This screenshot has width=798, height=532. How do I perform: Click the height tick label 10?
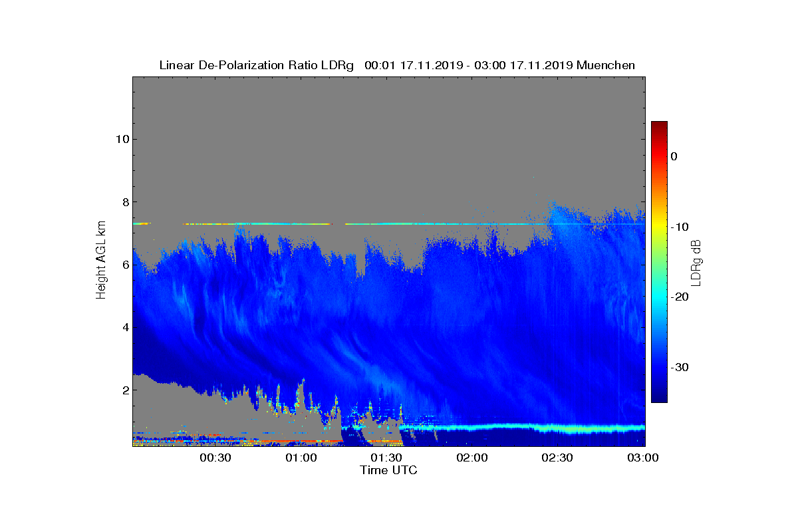coord(122,139)
